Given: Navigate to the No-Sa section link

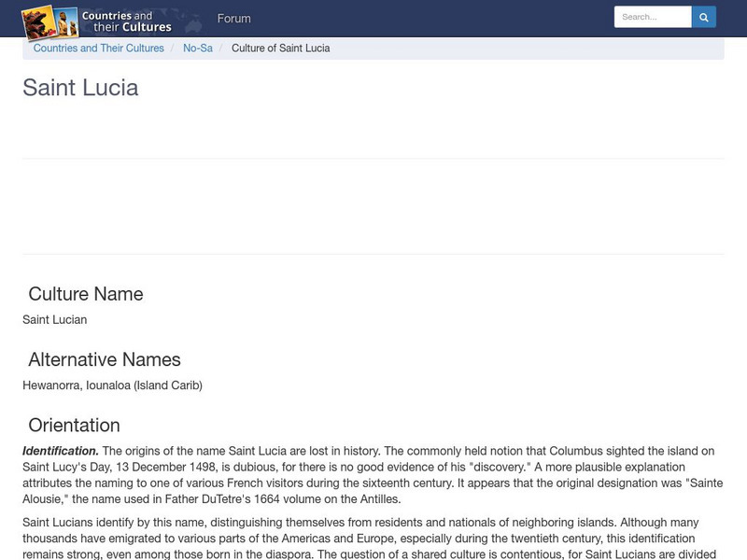Looking at the screenshot, I should click(200, 48).
